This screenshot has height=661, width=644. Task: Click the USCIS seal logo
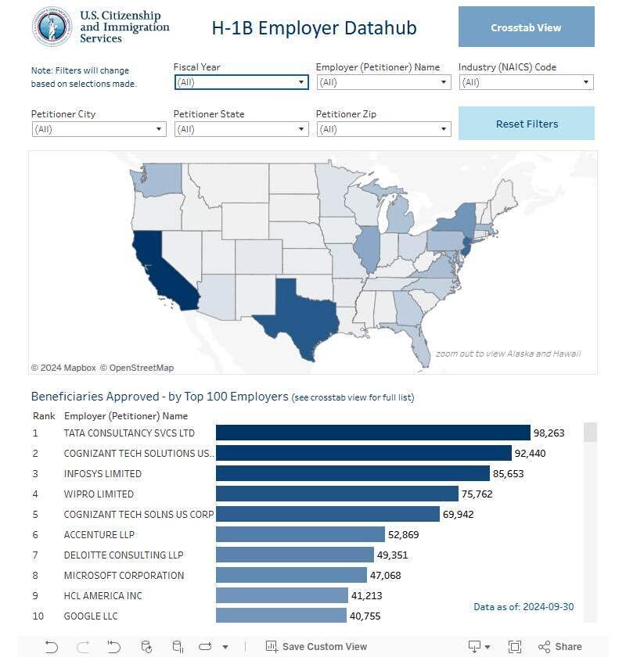(52, 26)
